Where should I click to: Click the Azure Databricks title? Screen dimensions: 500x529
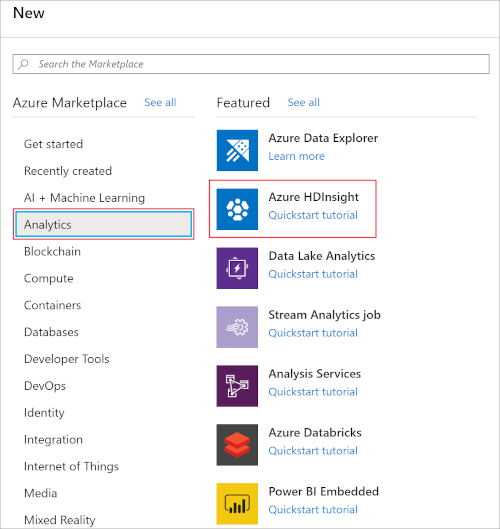point(315,433)
